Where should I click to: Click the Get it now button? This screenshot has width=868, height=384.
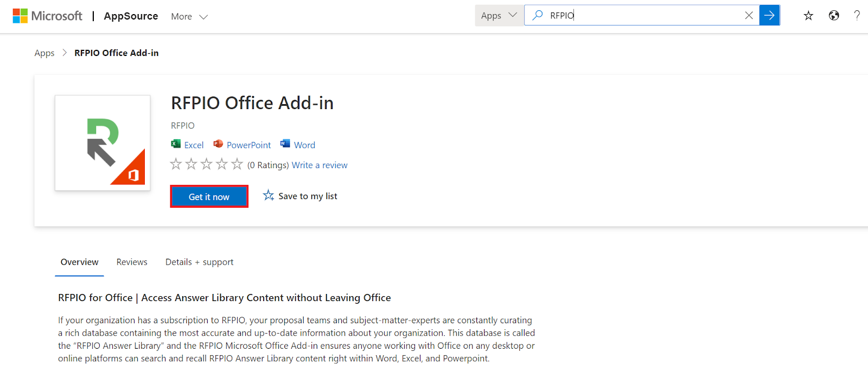tap(209, 196)
